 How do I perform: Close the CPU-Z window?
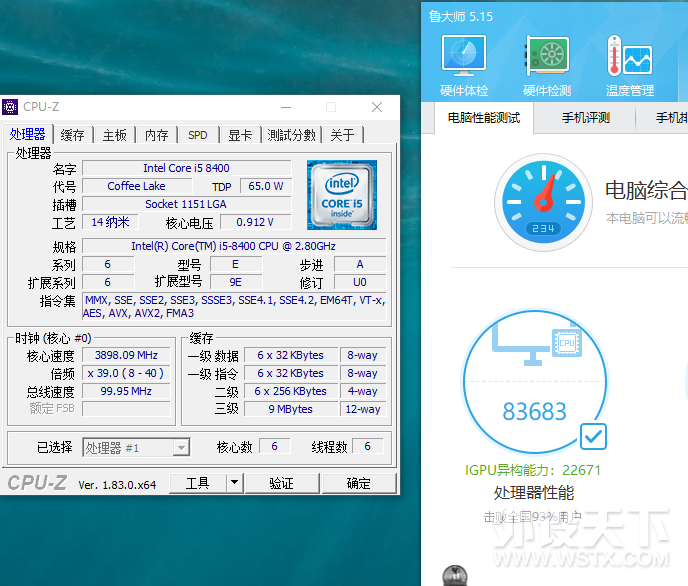coord(377,107)
